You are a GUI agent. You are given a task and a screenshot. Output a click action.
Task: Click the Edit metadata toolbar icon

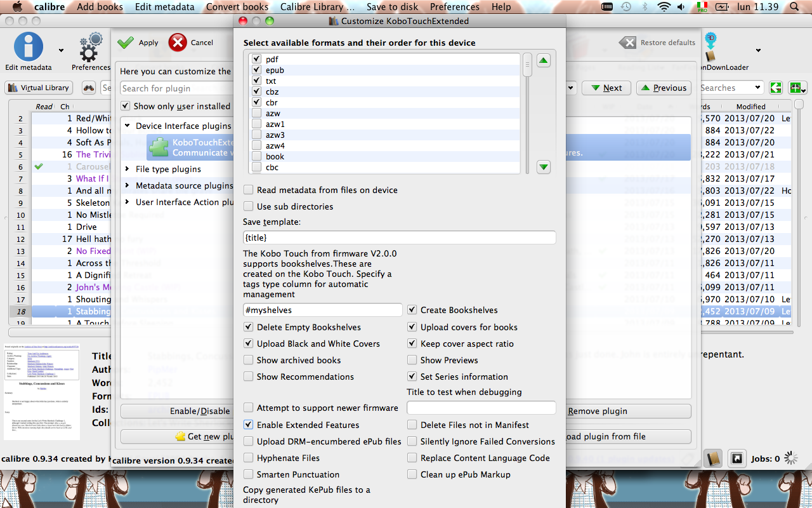point(29,48)
